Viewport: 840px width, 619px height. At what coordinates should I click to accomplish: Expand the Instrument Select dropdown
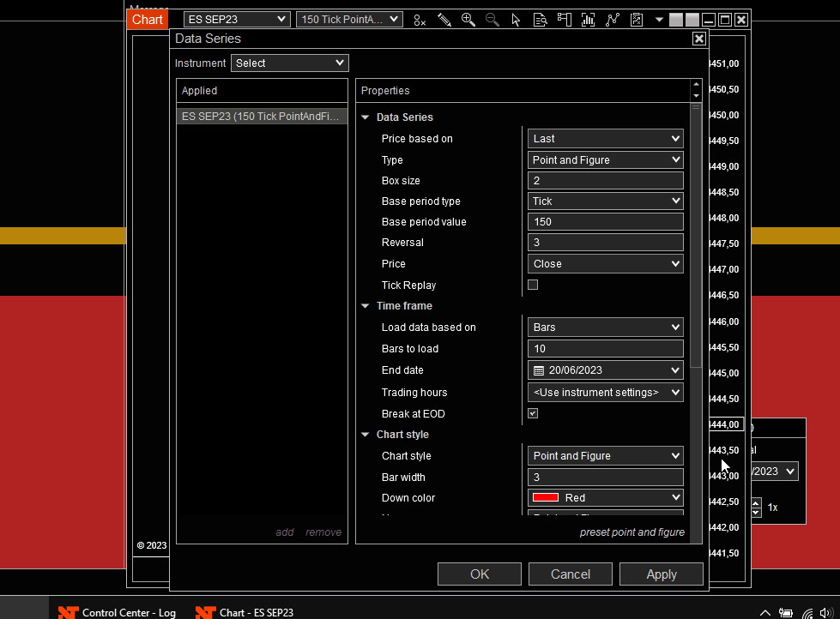(x=289, y=63)
